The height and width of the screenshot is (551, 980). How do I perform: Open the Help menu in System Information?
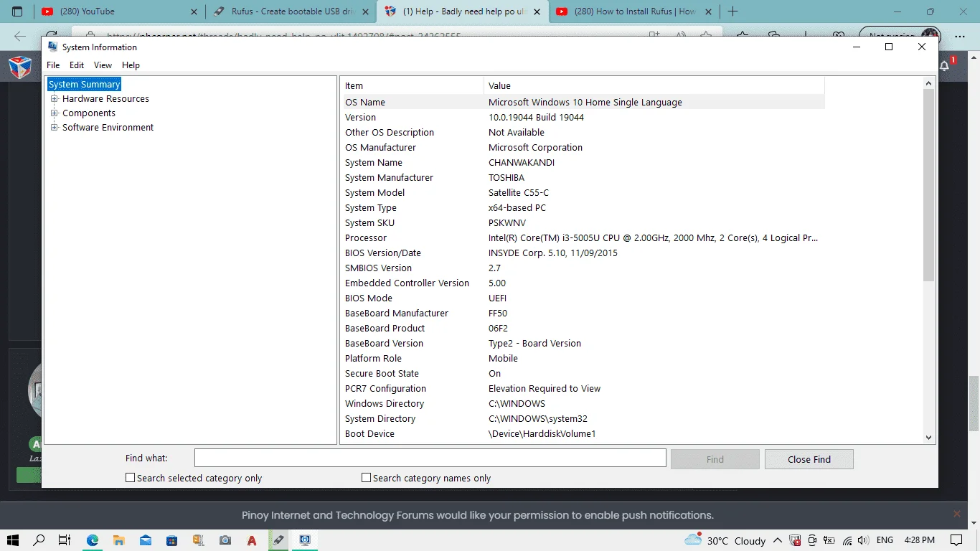click(131, 65)
